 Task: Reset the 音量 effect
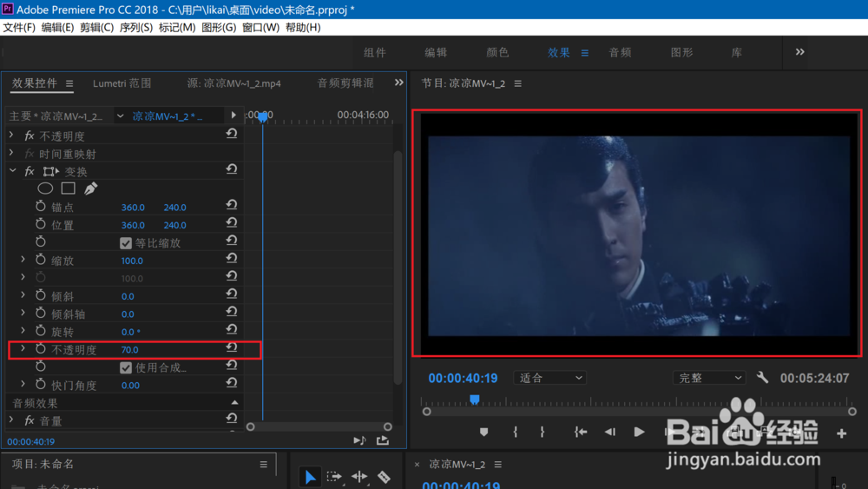point(232,419)
